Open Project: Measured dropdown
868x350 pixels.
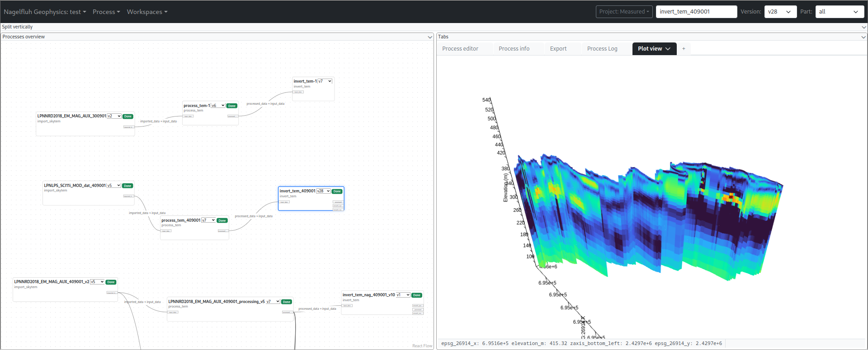624,12
